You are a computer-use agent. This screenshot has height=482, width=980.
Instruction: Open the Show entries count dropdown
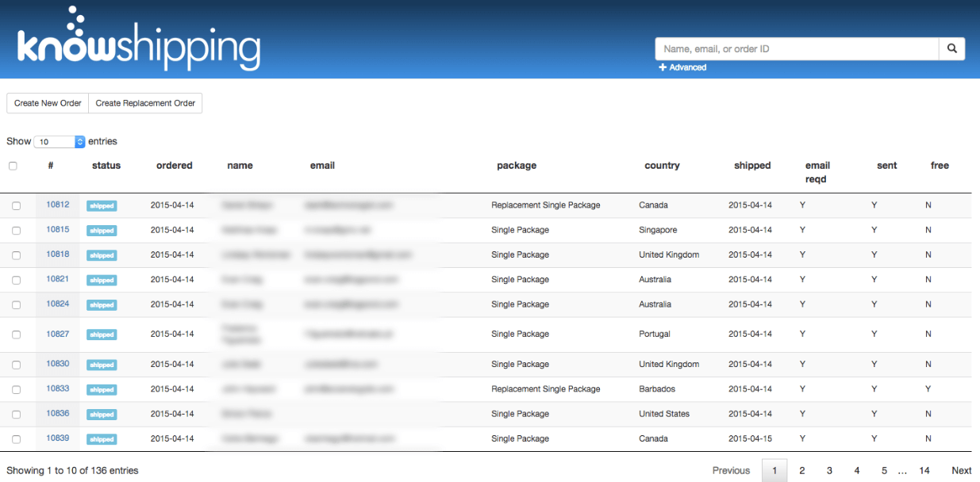tap(60, 142)
